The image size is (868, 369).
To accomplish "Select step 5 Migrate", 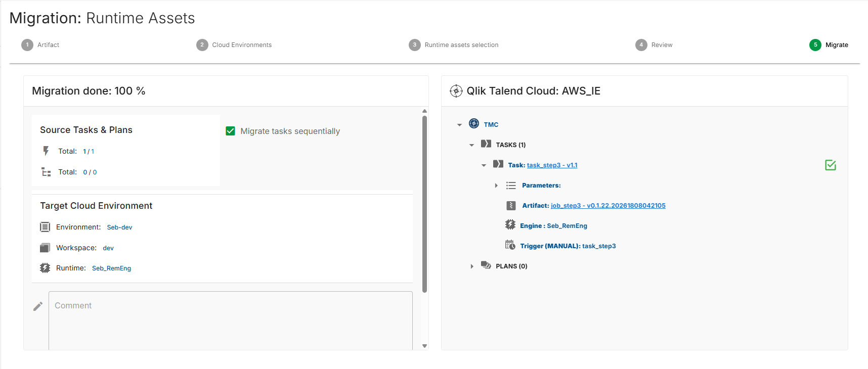I will pyautogui.click(x=829, y=45).
